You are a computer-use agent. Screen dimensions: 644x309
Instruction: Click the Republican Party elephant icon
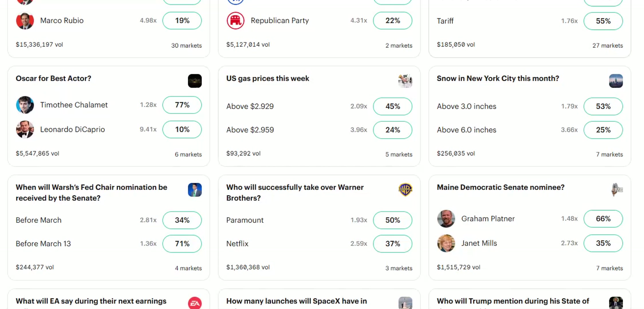pos(235,21)
